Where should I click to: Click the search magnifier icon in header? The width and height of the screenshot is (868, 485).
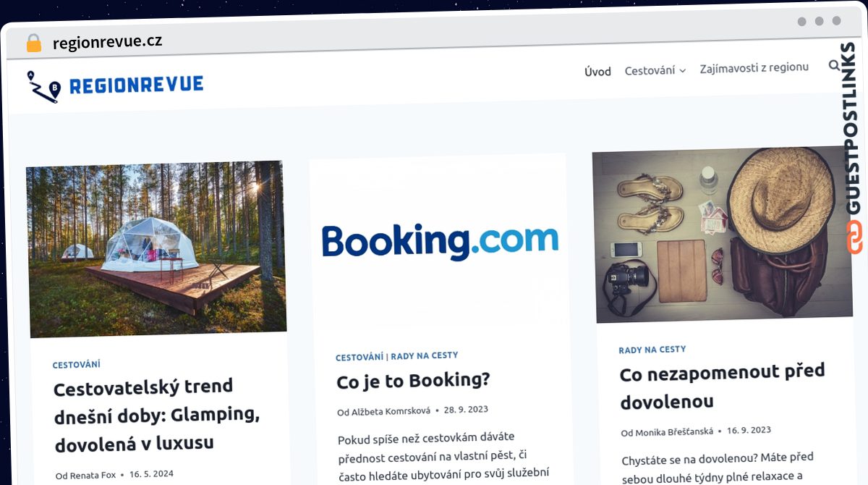pos(834,66)
